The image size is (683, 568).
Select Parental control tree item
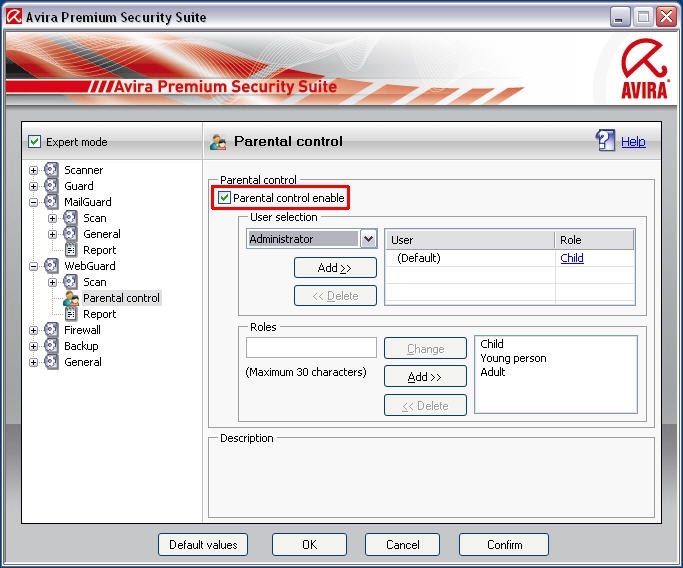tap(122, 298)
